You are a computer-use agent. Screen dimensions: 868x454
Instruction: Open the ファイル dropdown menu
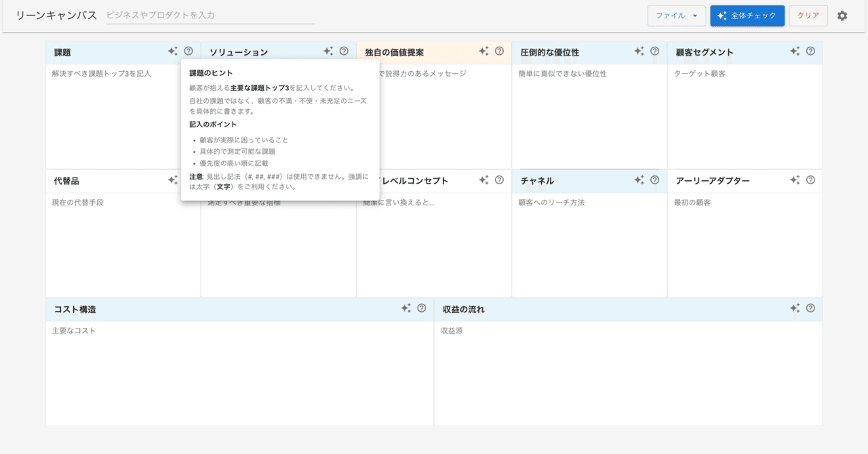pyautogui.click(x=676, y=15)
